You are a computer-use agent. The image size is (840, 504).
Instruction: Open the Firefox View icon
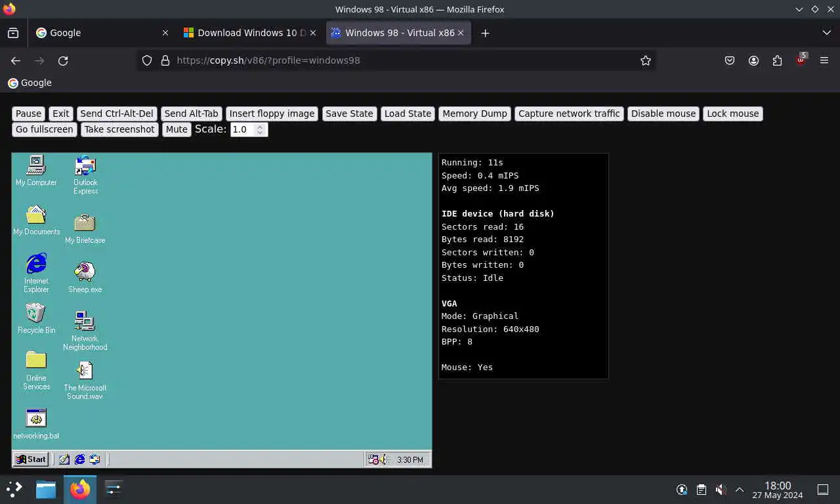click(x=13, y=33)
